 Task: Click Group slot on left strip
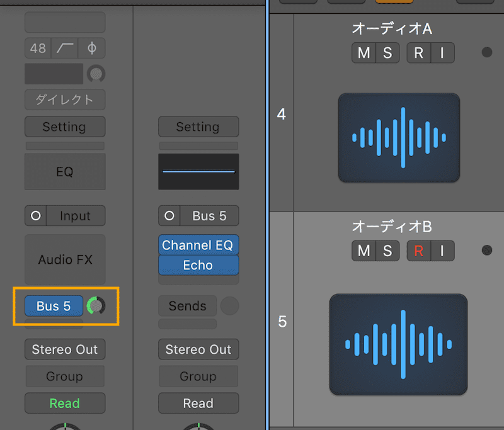(65, 376)
